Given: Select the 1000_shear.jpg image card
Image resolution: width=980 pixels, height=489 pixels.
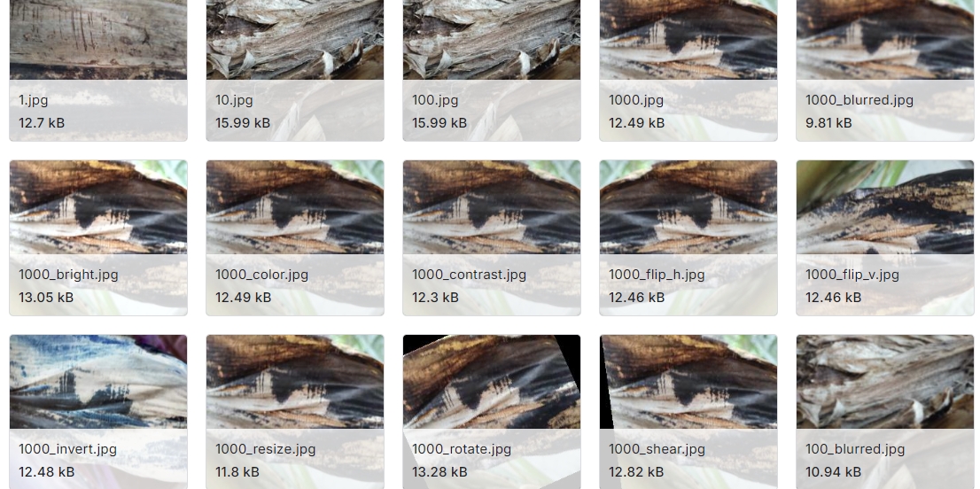Looking at the screenshot, I should 688,412.
